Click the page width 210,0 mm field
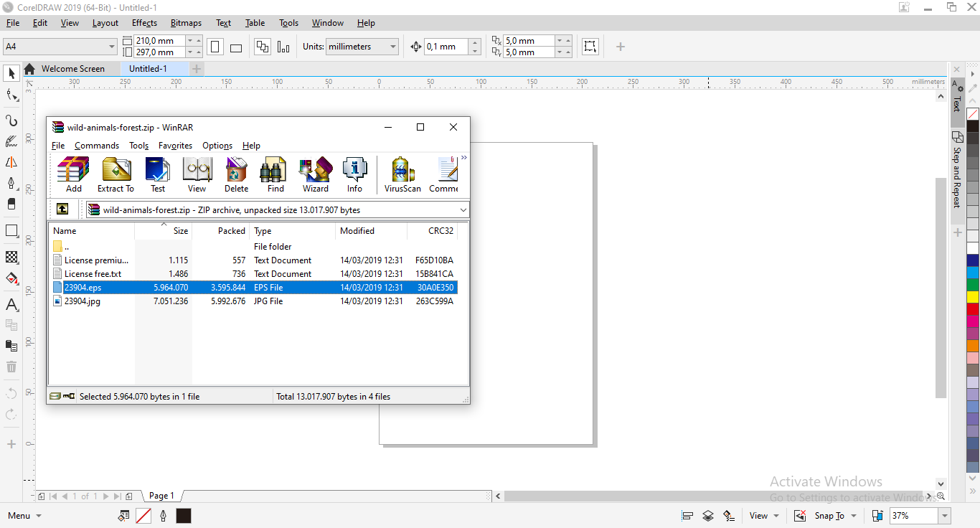Viewport: 980px width, 528px height. (x=159, y=41)
